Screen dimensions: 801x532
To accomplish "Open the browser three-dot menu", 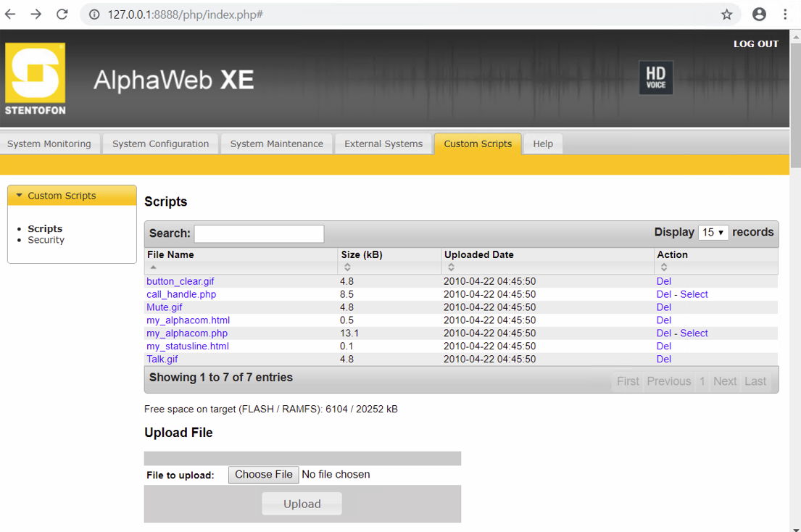I will pos(785,14).
